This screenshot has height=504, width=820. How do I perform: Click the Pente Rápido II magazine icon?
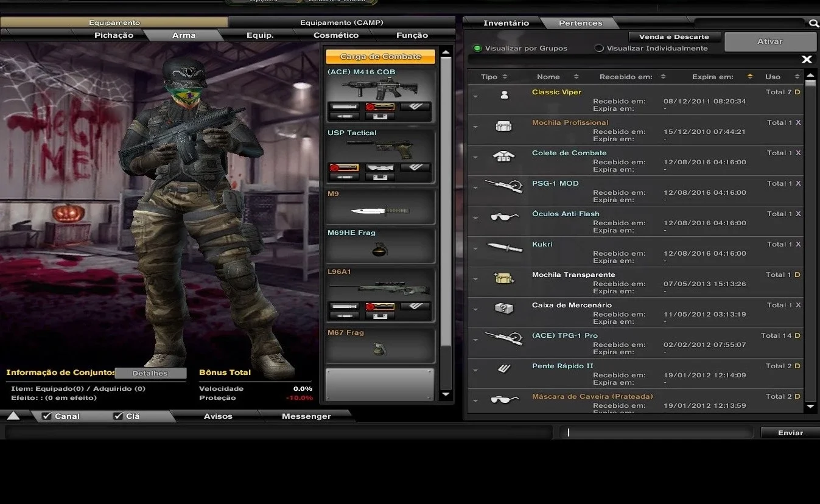(x=504, y=368)
